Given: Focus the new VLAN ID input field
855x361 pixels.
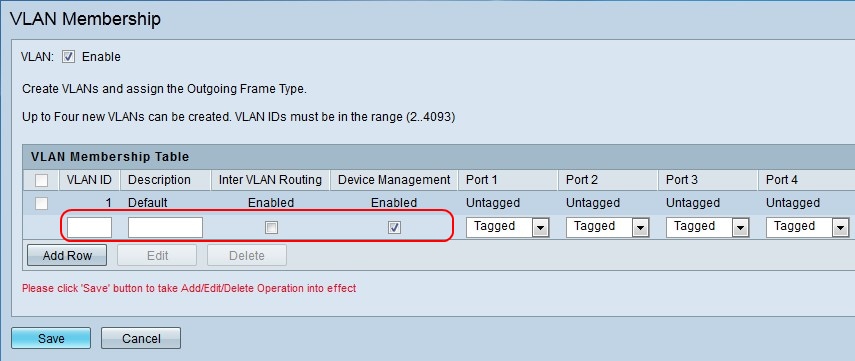Looking at the screenshot, I should 89,227.
